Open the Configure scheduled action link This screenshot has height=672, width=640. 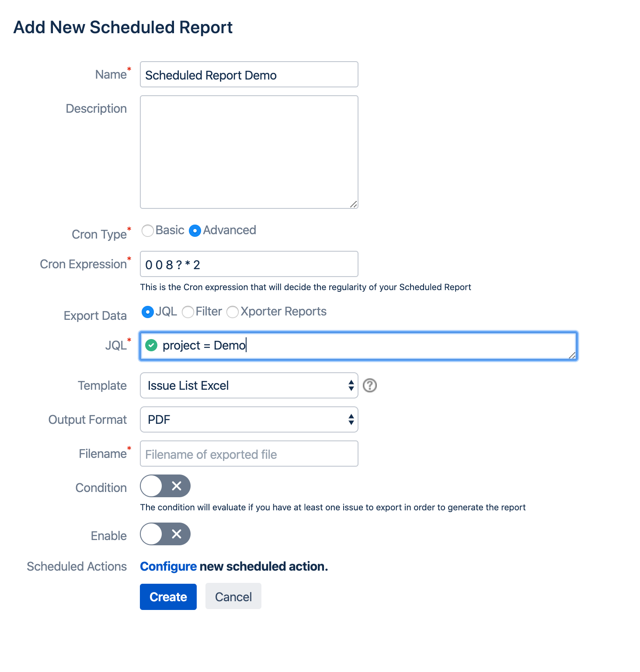[168, 566]
